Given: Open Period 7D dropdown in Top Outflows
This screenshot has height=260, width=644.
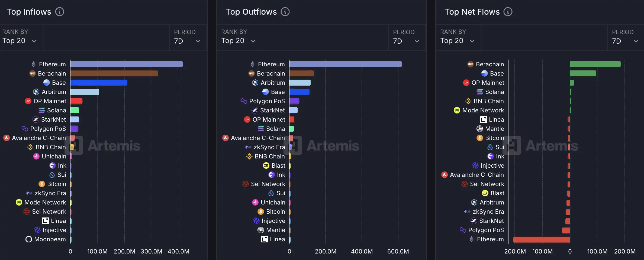Looking at the screenshot, I should [x=407, y=37].
